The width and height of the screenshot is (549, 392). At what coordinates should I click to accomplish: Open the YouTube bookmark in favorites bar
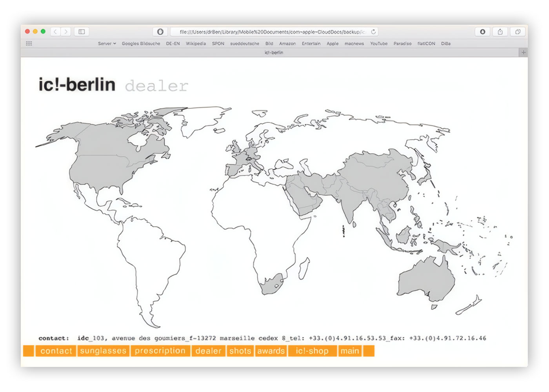(378, 44)
